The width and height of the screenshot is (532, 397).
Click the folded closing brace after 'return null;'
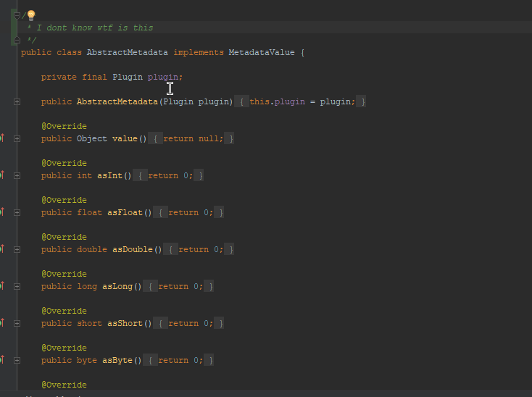(230, 138)
